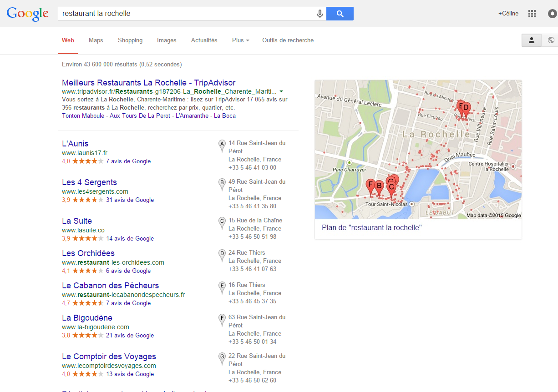Activate voice search microphone icon
Screen dimensions: 558x392
(x=320, y=14)
